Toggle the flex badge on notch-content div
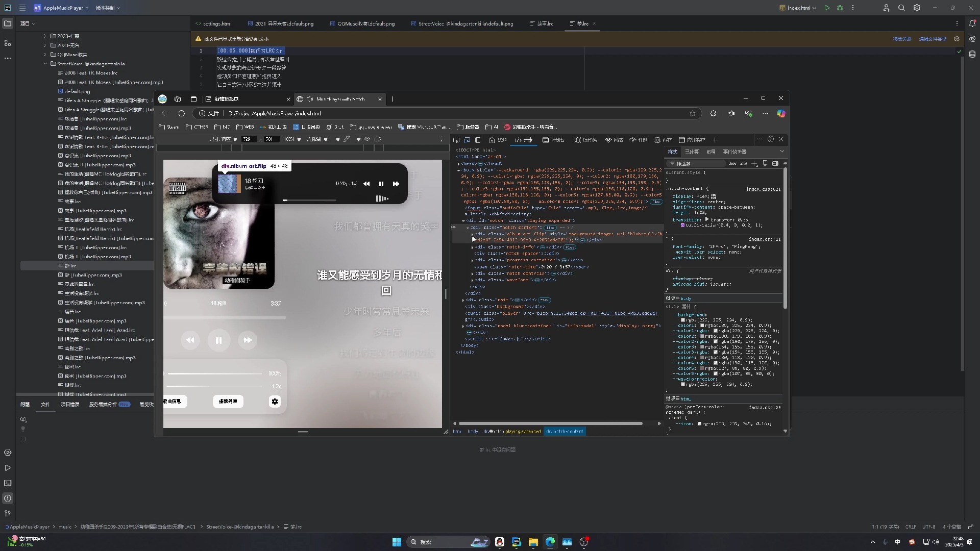 550,228
